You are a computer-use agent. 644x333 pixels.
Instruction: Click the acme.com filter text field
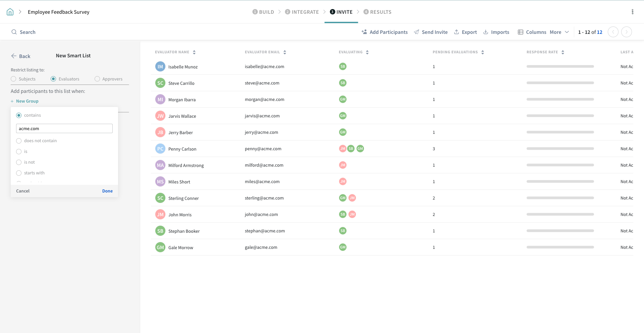pyautogui.click(x=64, y=129)
